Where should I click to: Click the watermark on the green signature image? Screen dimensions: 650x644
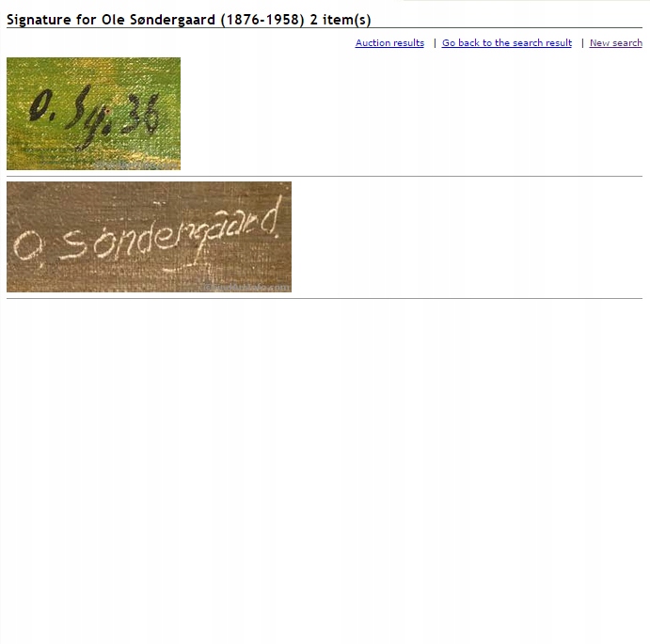click(x=136, y=165)
